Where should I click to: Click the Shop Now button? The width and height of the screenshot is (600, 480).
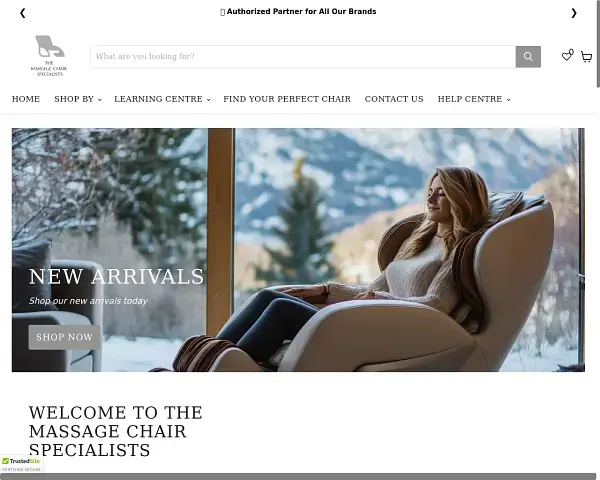click(x=64, y=337)
